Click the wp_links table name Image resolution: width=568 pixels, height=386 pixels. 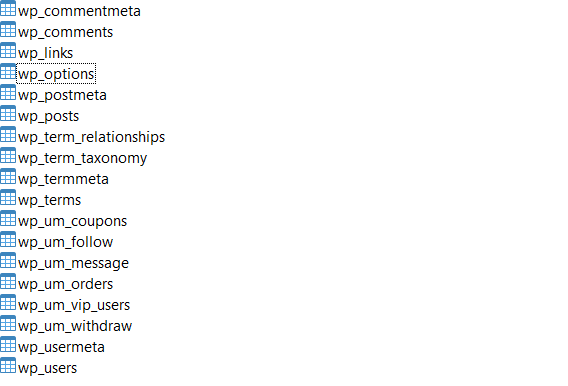(46, 53)
